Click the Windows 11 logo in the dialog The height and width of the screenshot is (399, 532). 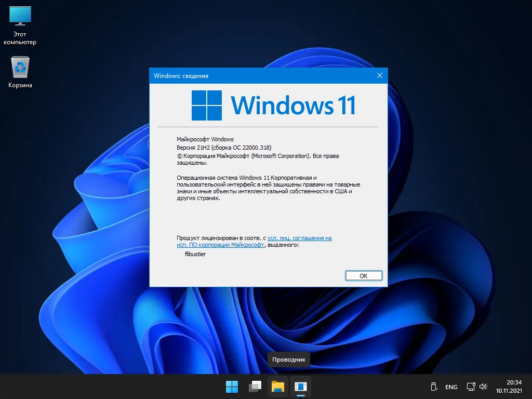[273, 105]
